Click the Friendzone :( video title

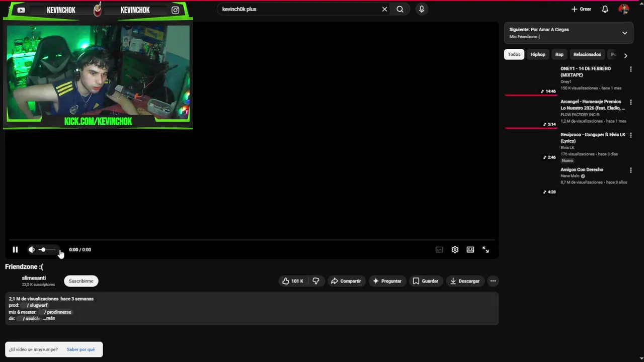click(24, 266)
